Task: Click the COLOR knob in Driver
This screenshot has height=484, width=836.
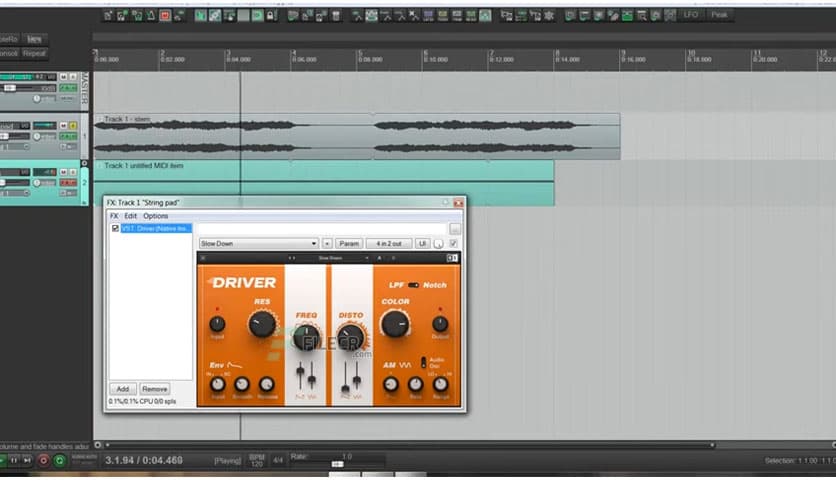Action: tap(395, 324)
